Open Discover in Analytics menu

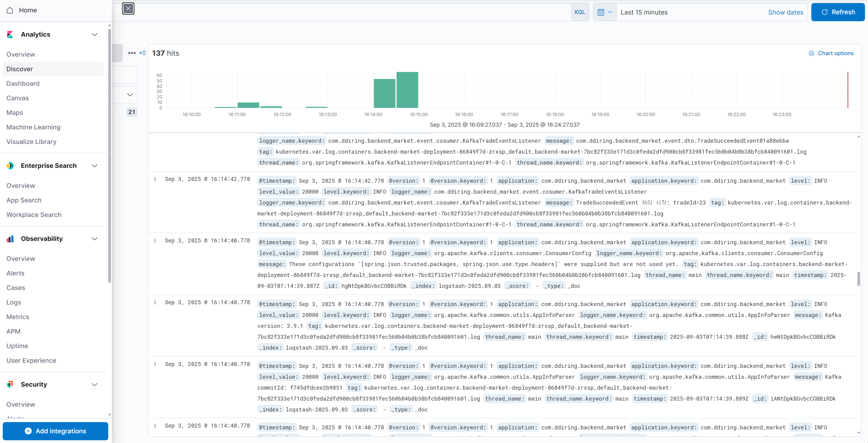click(x=19, y=69)
